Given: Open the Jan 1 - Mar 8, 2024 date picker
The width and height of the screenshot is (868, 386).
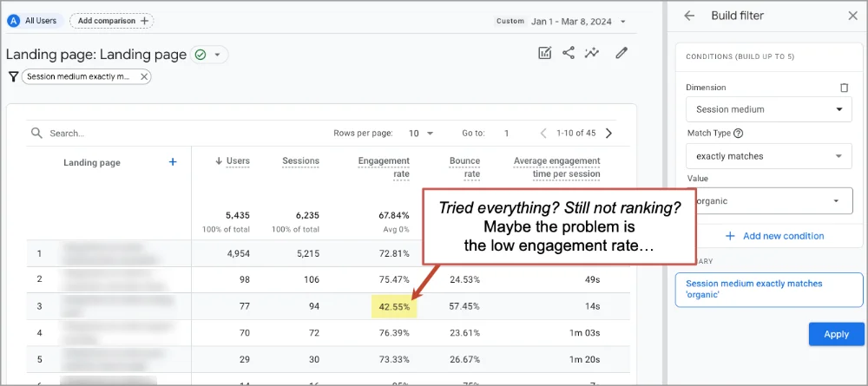Looking at the screenshot, I should point(578,22).
